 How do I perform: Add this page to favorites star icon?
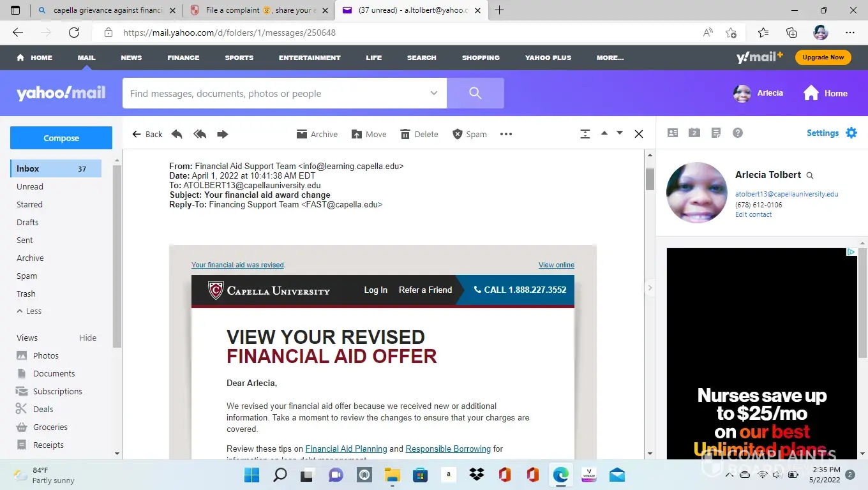pyautogui.click(x=731, y=33)
